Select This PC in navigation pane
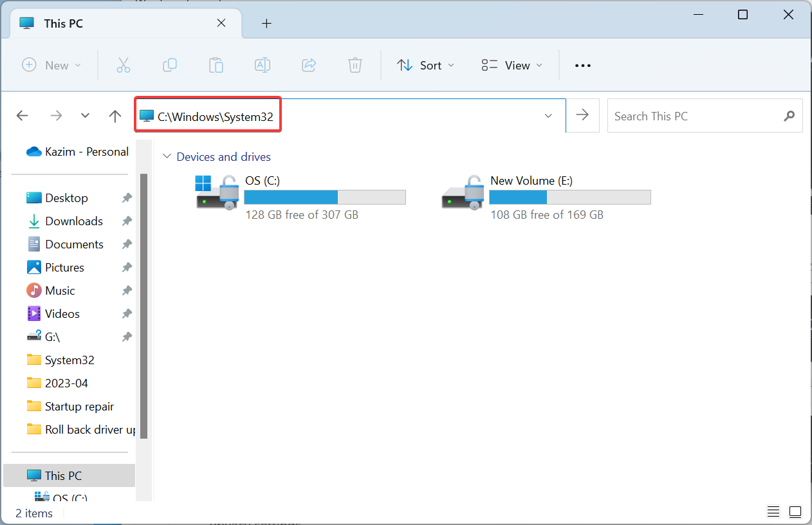812x525 pixels. (x=69, y=475)
